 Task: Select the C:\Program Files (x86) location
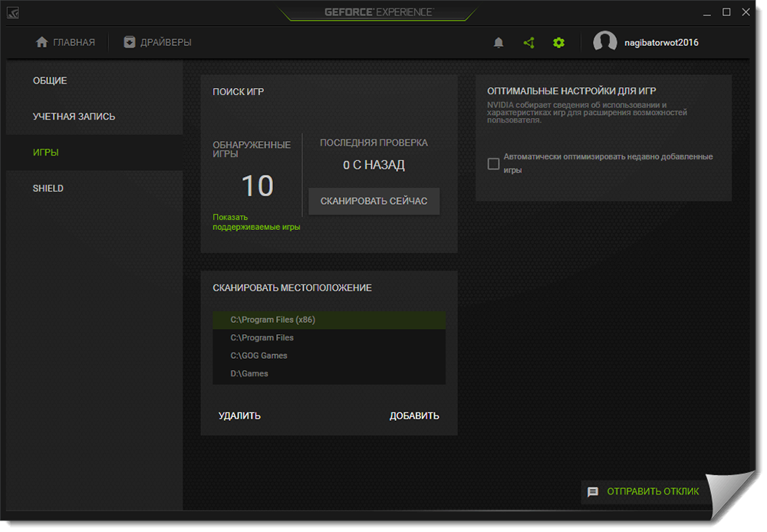click(x=273, y=320)
